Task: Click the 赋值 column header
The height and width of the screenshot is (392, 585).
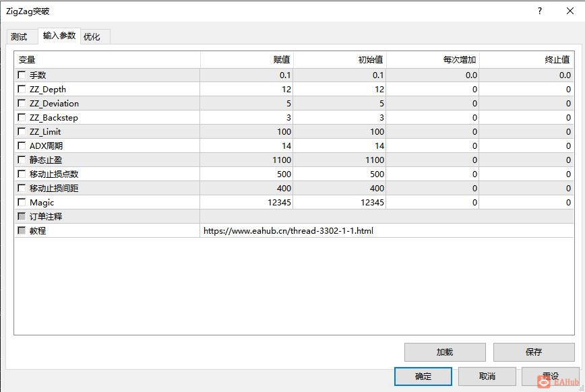Action: tap(247, 60)
